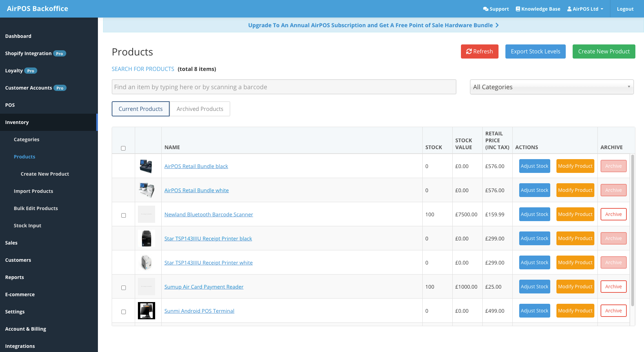Click the chevron arrow on upgrade banner
Image resolution: width=644 pixels, height=352 pixels.
coord(497,25)
